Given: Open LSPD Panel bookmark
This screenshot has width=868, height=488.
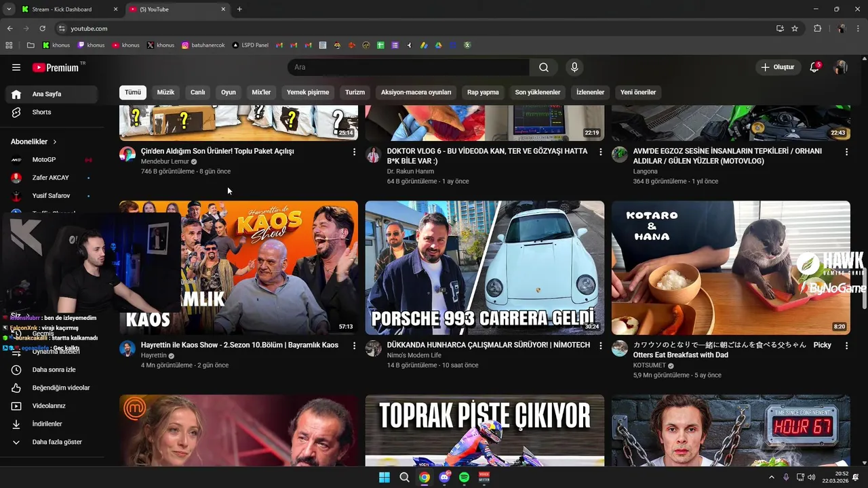Looking at the screenshot, I should point(250,45).
